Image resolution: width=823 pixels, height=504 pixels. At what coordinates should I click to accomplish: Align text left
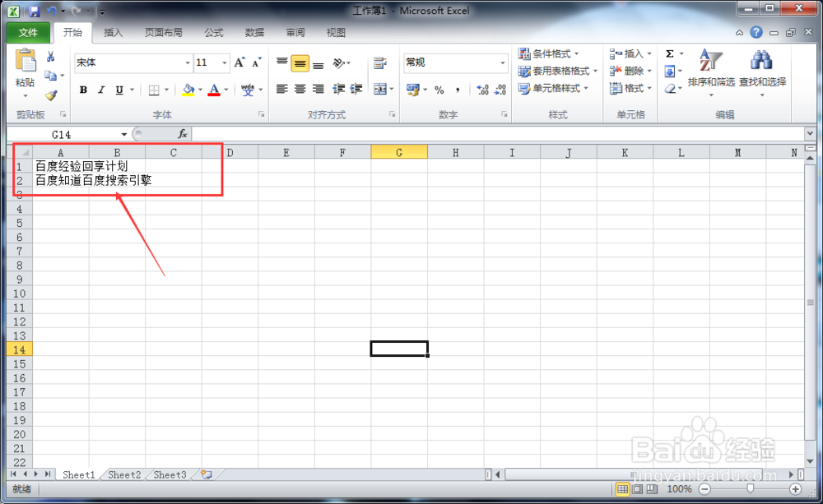(281, 89)
